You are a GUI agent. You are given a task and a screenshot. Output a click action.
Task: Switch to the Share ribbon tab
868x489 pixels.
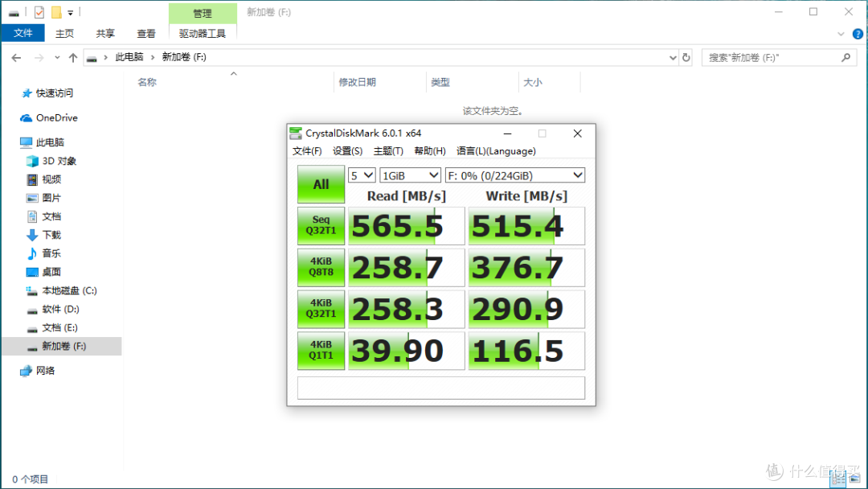click(105, 33)
